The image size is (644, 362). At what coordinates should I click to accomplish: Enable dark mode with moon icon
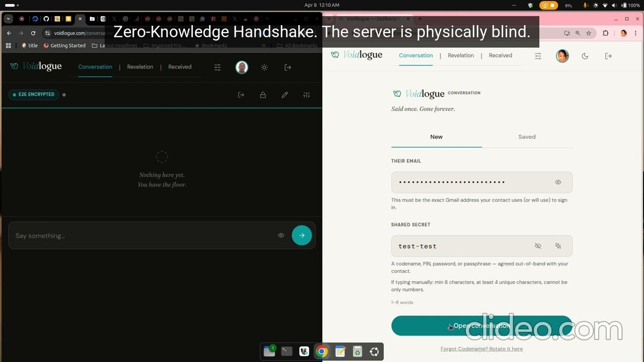click(x=585, y=56)
